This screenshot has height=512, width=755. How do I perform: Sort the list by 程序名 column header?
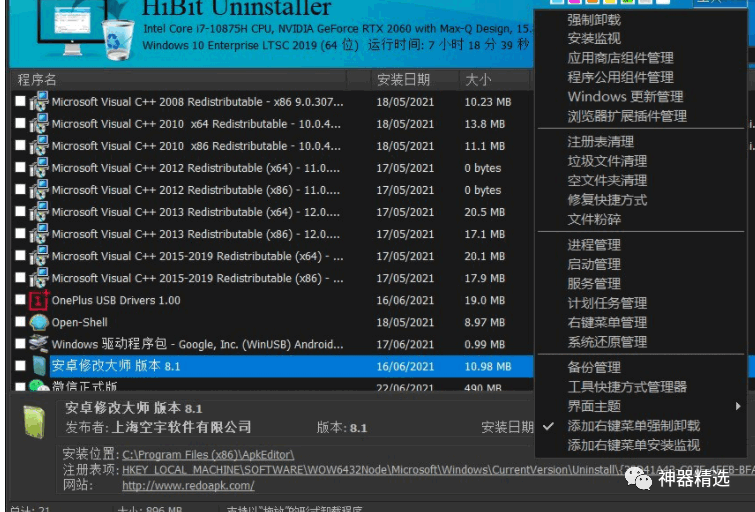[38, 80]
